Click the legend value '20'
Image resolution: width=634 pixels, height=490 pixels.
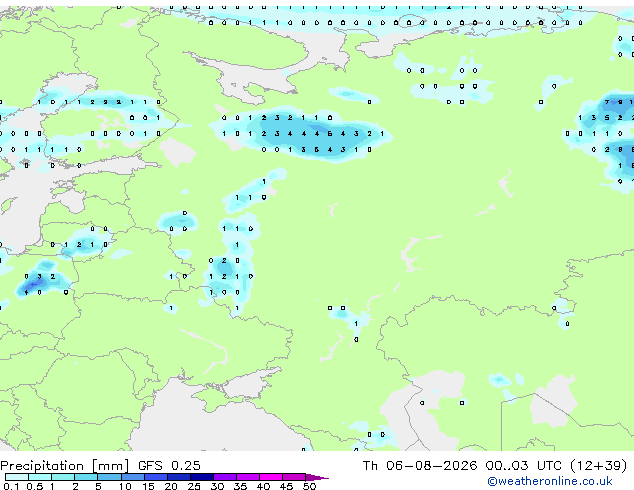click(171, 486)
